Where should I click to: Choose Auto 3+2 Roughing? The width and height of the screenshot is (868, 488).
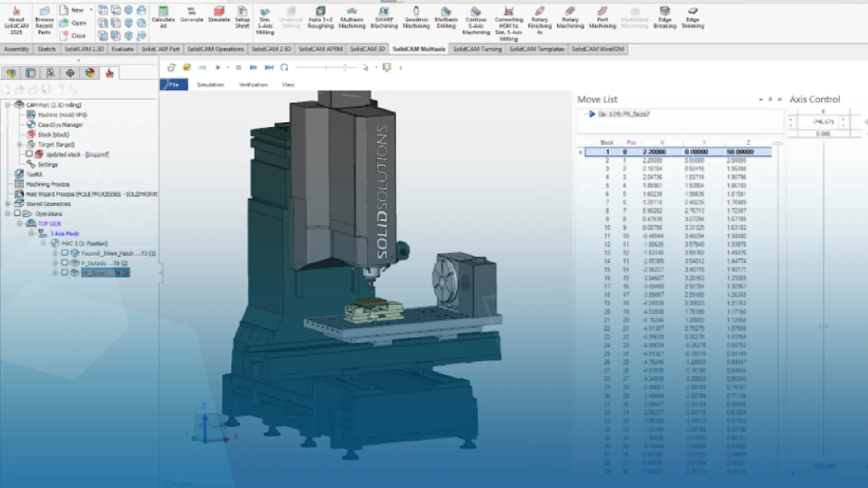[x=321, y=17]
